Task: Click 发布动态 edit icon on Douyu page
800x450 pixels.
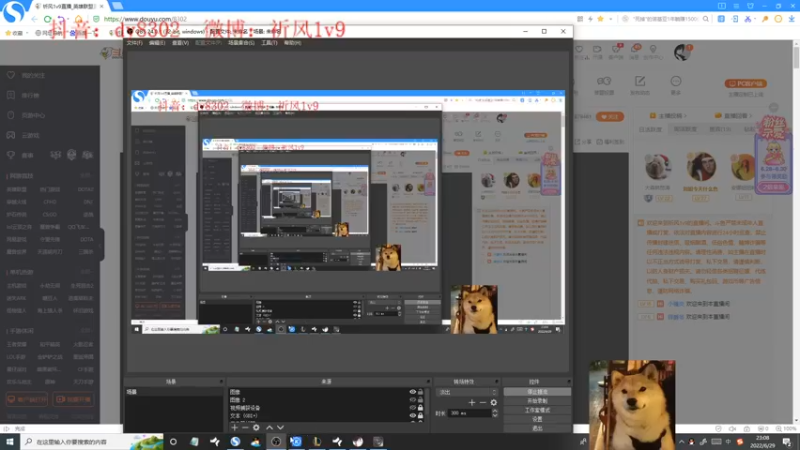Action: (x=640, y=82)
